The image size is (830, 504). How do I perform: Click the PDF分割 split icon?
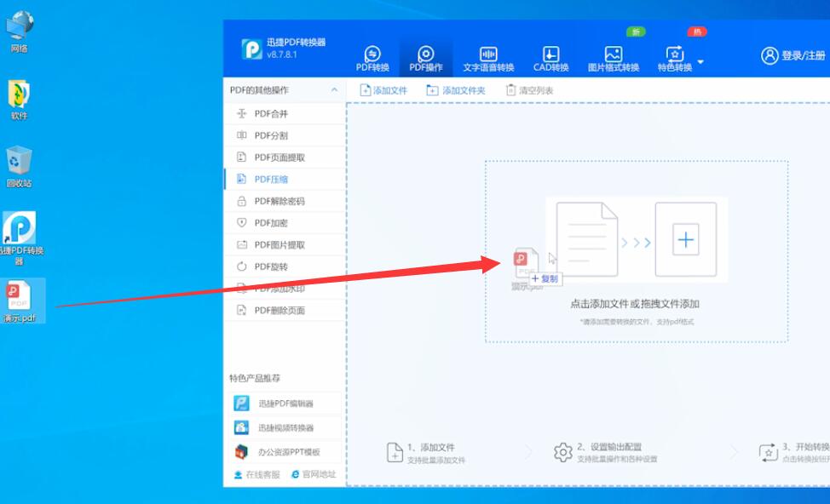pyautogui.click(x=241, y=135)
